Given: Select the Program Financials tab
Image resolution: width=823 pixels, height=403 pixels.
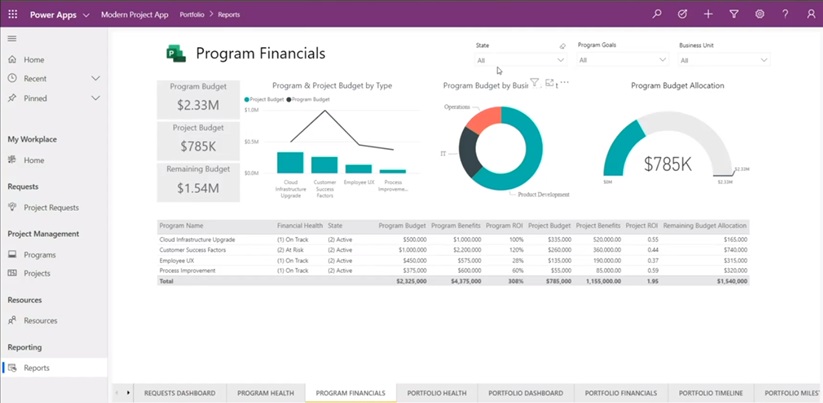Looking at the screenshot, I should pyautogui.click(x=351, y=393).
